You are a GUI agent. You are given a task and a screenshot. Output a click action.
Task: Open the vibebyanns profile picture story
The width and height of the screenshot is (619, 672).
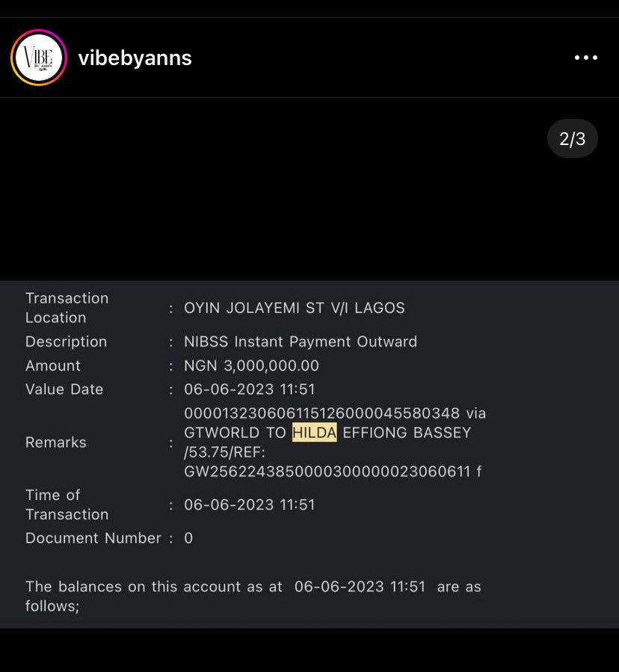pos(39,58)
